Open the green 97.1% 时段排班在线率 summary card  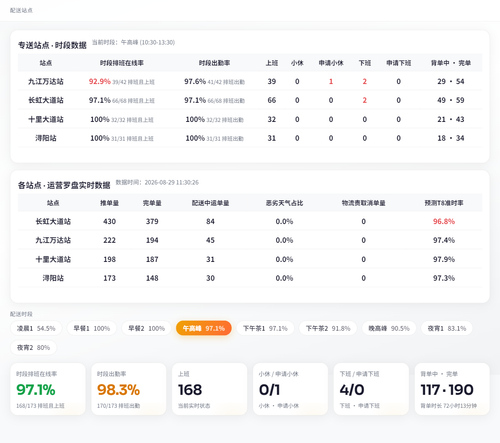tap(48, 389)
